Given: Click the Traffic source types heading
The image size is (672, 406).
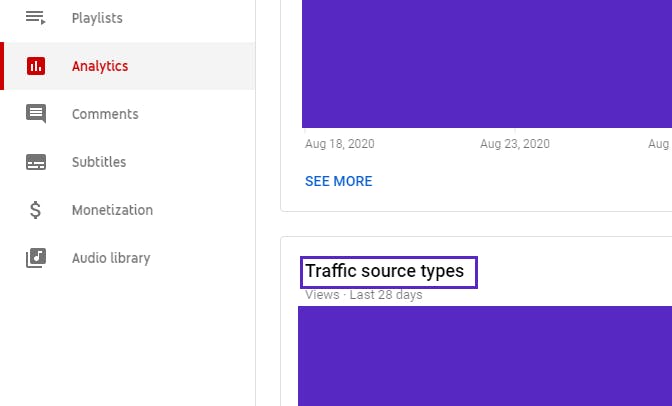Looking at the screenshot, I should (384, 271).
